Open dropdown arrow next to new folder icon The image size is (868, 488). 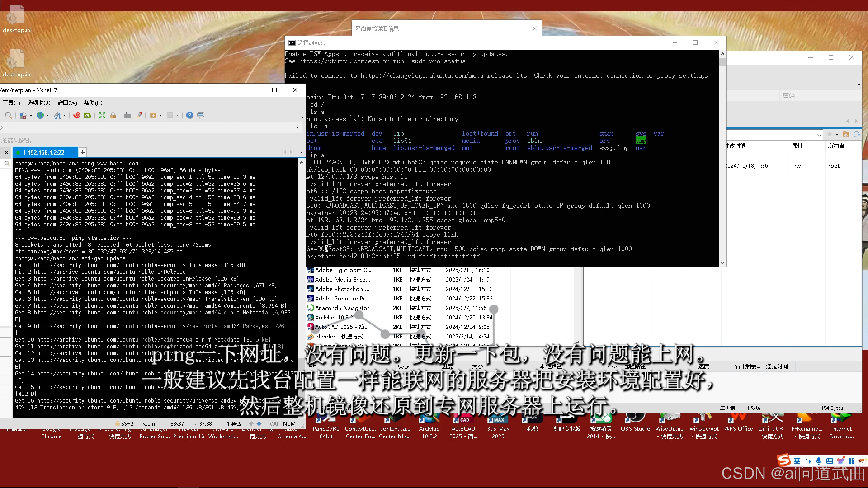(160, 116)
